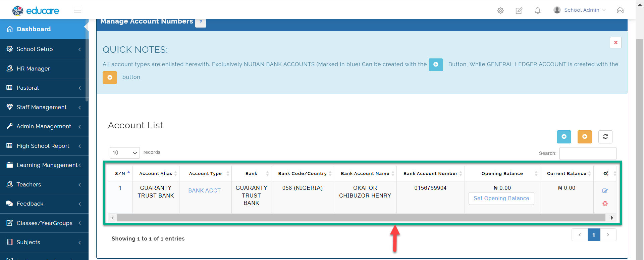Click the edit note icon in header

[519, 10]
